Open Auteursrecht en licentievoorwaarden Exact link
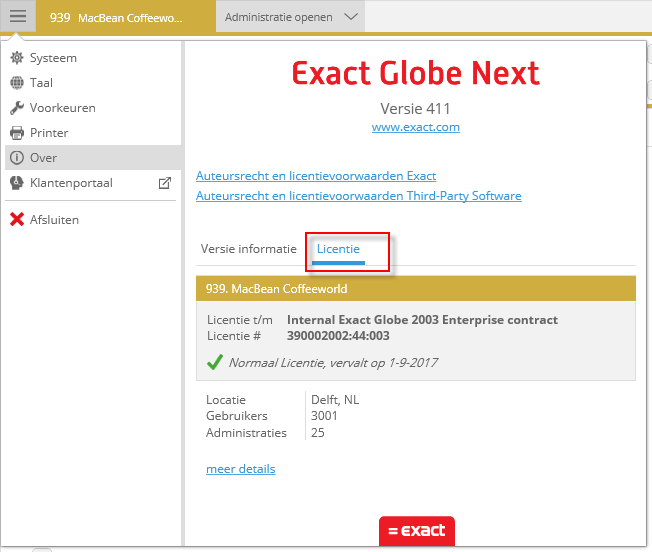The width and height of the screenshot is (652, 552). [x=316, y=176]
